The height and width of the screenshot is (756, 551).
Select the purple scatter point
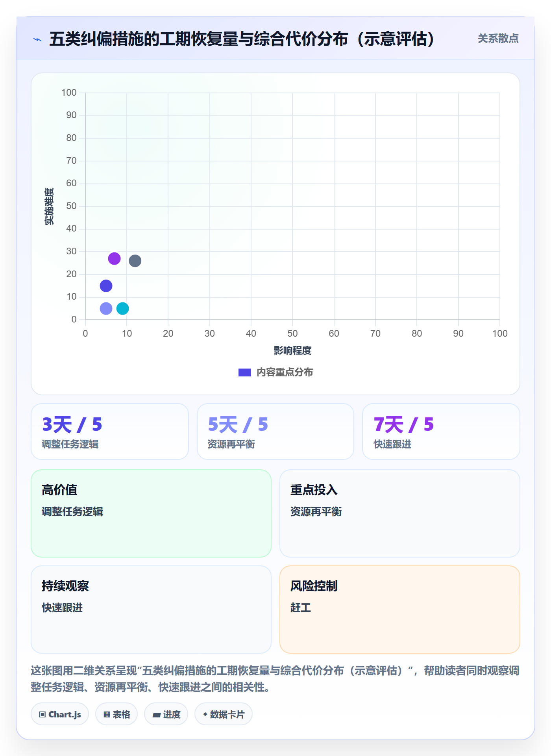click(114, 259)
